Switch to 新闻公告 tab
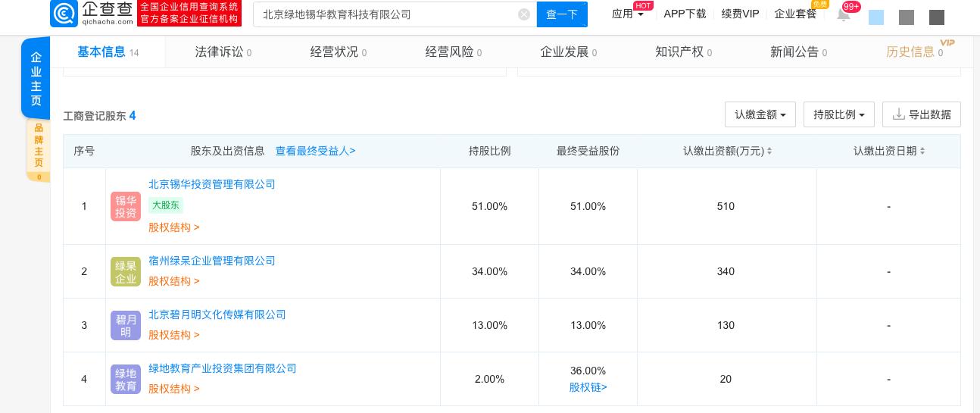This screenshot has height=413, width=980. coord(799,52)
